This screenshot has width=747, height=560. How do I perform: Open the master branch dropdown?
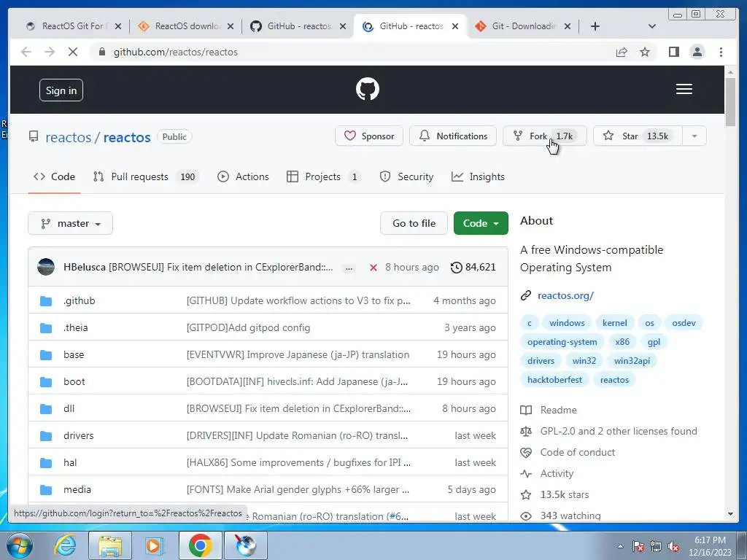point(71,223)
